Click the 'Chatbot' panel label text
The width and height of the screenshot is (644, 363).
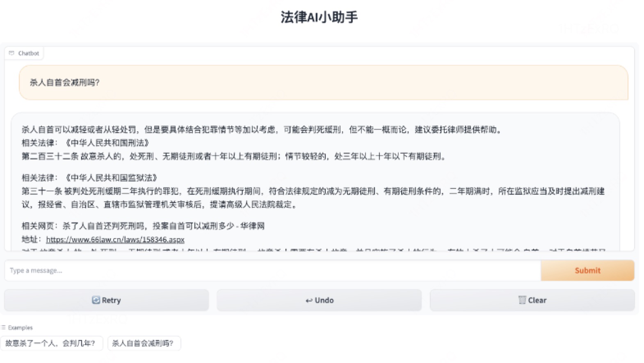point(28,53)
